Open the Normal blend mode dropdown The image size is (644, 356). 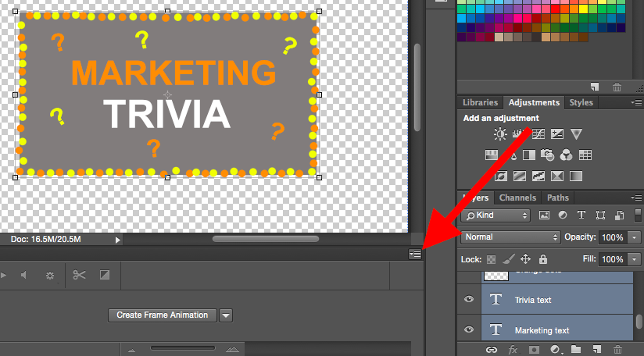click(510, 237)
